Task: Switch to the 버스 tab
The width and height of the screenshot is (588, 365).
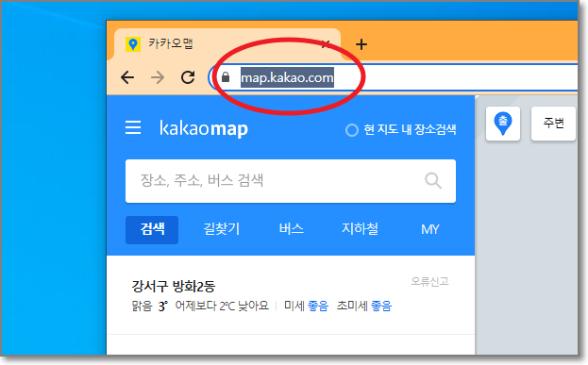Action: coord(292,229)
